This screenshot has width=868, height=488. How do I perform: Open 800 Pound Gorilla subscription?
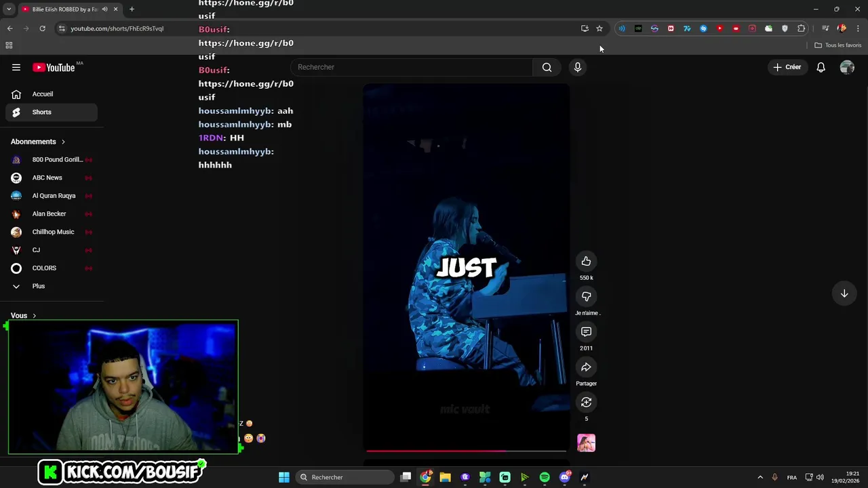click(52, 160)
